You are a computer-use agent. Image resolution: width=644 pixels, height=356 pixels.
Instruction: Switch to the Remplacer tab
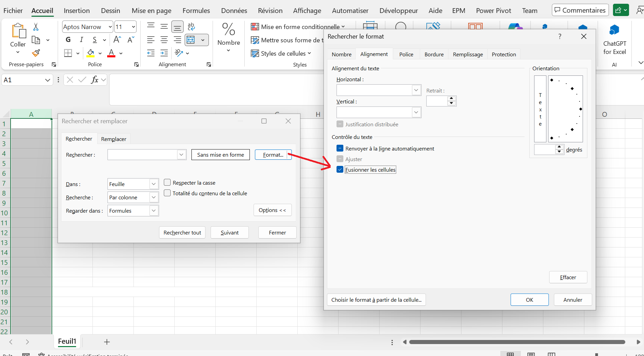(114, 139)
